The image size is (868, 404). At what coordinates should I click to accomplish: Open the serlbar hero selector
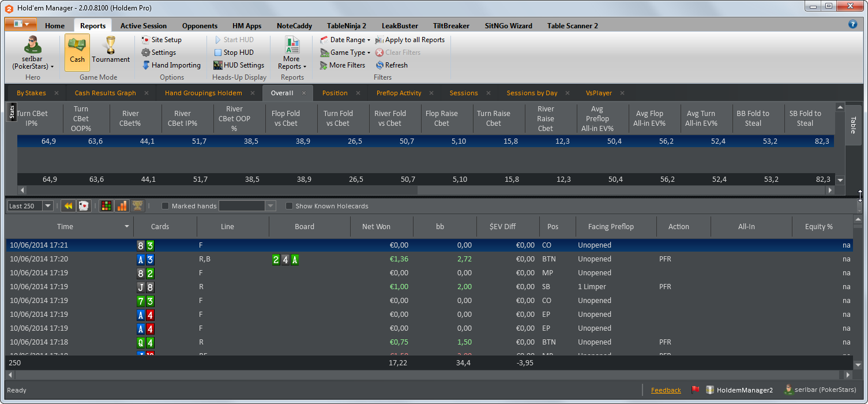click(x=33, y=52)
